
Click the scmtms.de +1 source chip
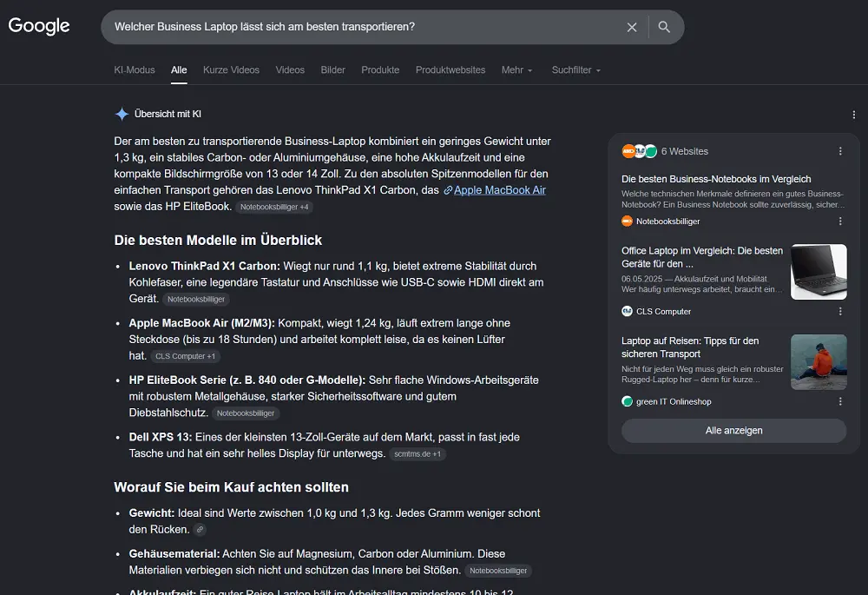click(418, 453)
